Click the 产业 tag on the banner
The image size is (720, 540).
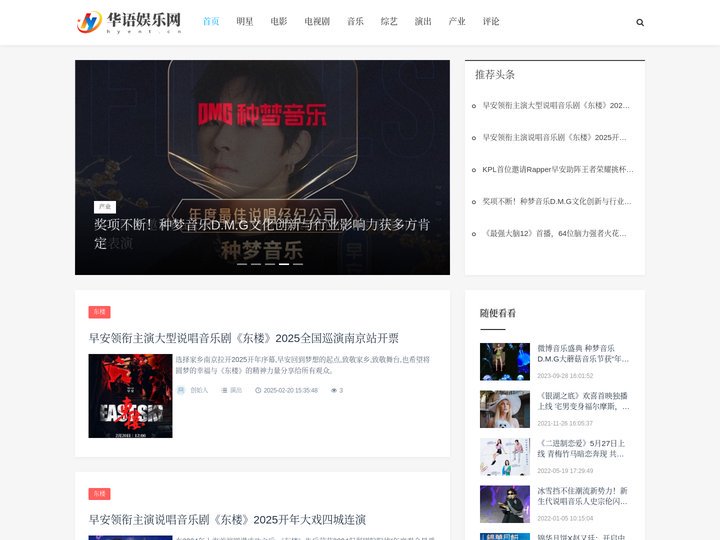point(105,207)
